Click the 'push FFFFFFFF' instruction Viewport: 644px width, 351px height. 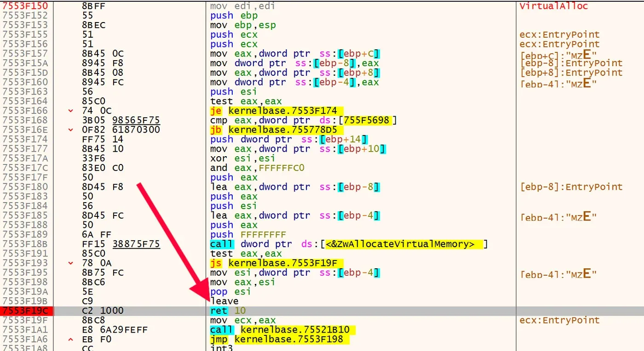[248, 234]
